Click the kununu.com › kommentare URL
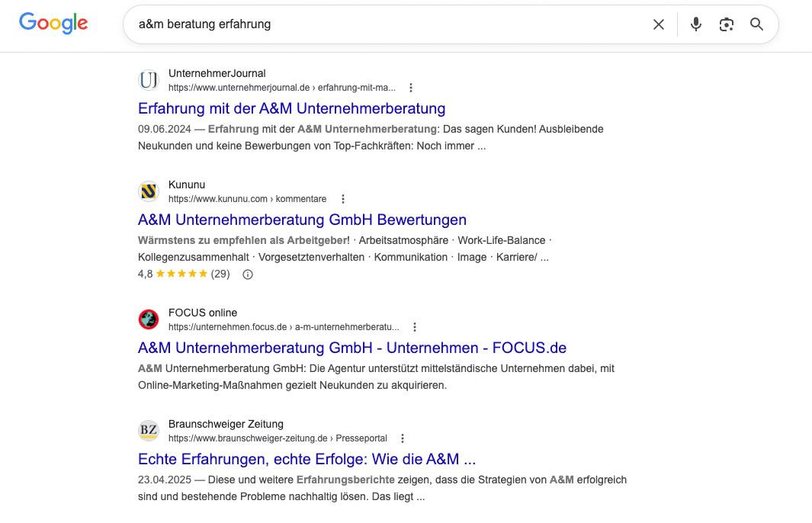 coord(247,199)
